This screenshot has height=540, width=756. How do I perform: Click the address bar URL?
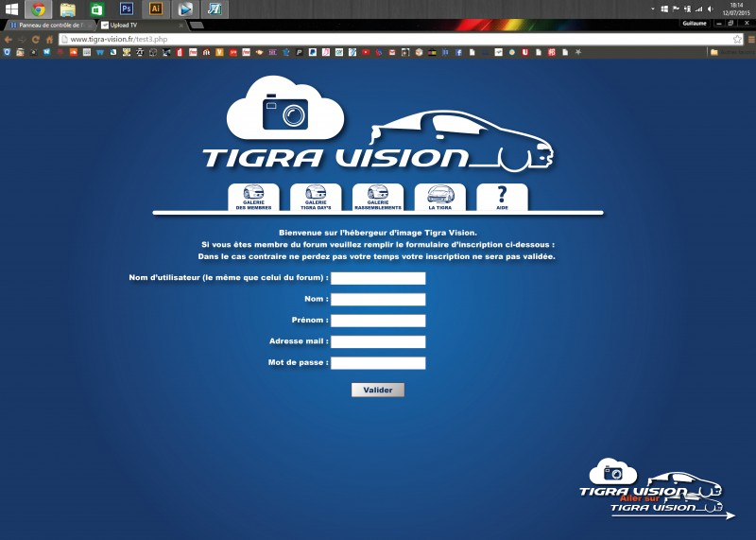coord(113,40)
